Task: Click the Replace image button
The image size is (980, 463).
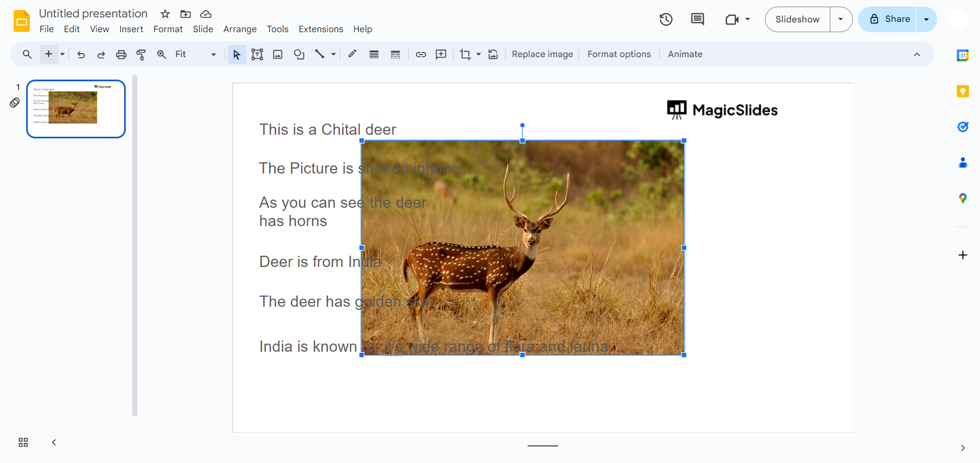Action: pyautogui.click(x=542, y=55)
